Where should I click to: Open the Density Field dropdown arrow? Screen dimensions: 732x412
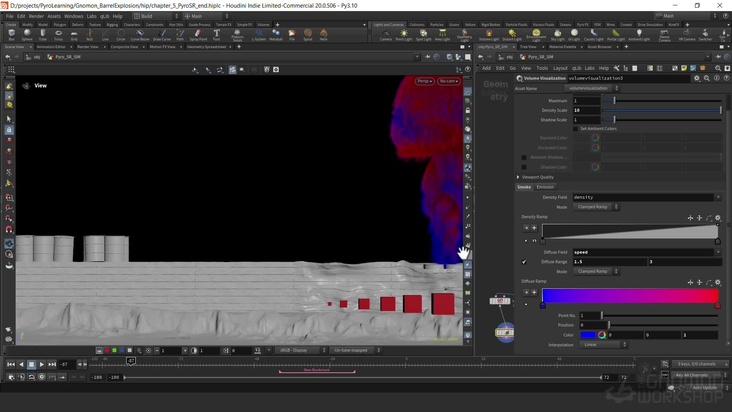[718, 197]
